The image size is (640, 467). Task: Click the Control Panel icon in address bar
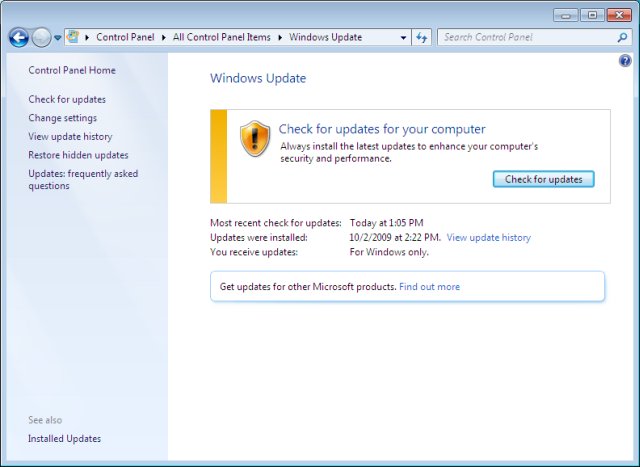tap(73, 37)
